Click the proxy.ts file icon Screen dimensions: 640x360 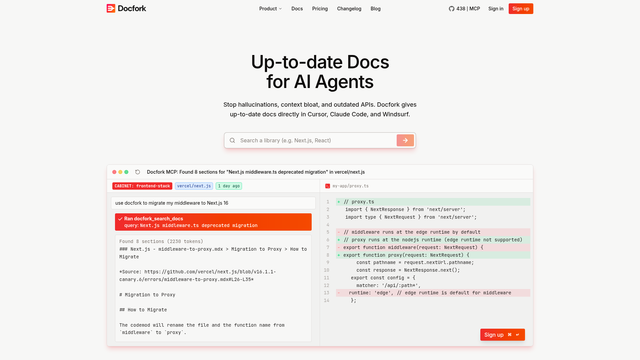coord(327,186)
